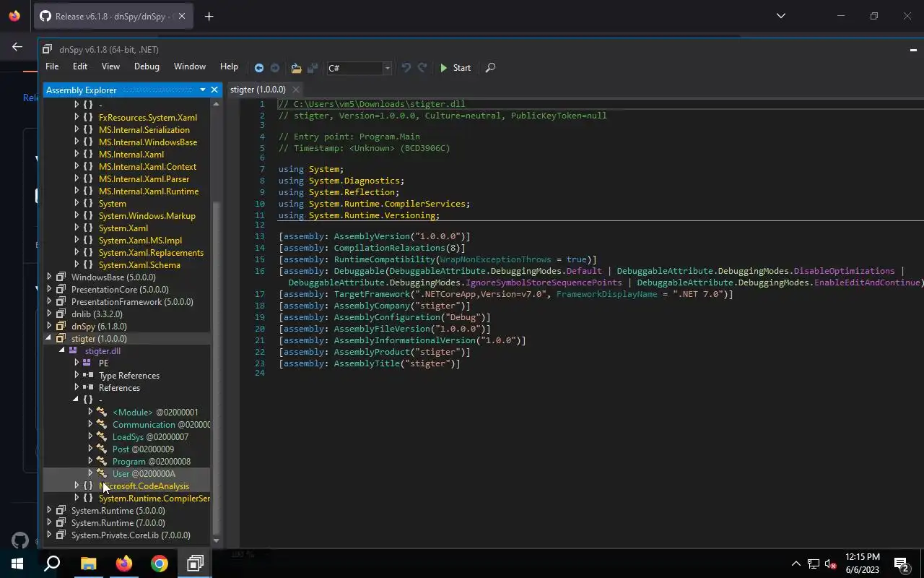Minimize the dnSpy window
The width and height of the screenshot is (924, 578).
pyautogui.click(x=913, y=50)
